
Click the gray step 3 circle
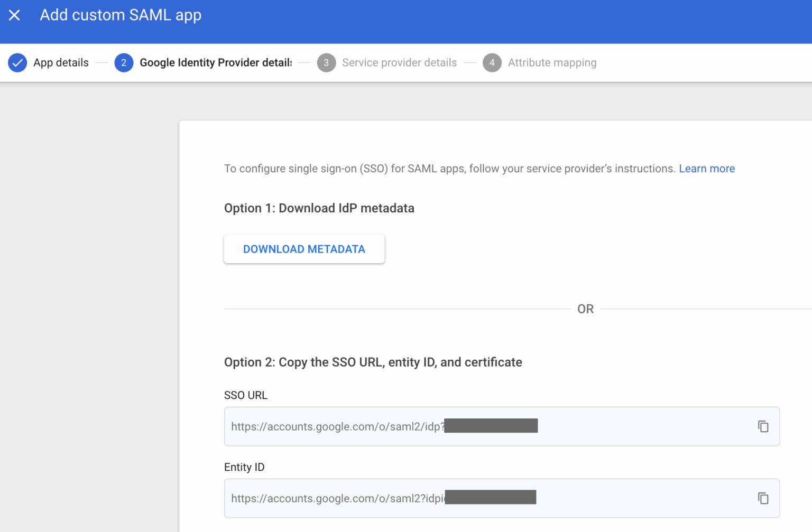[326, 62]
